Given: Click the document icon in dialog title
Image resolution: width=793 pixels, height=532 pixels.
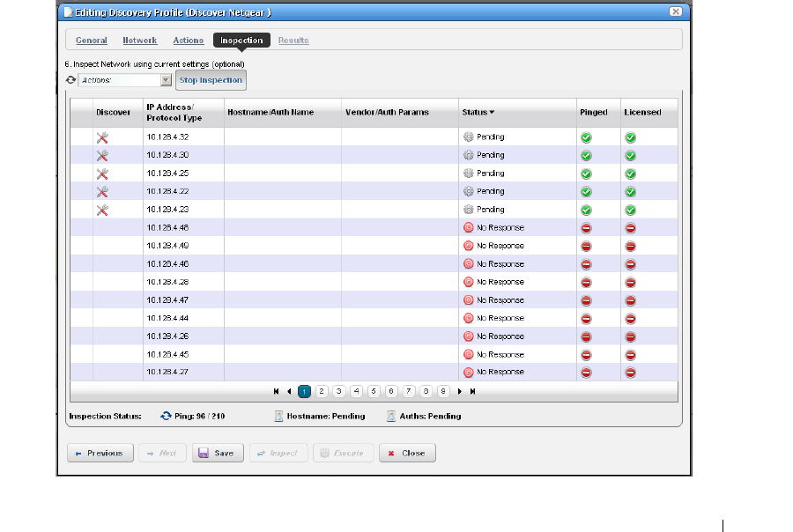Looking at the screenshot, I should tap(68, 12).
